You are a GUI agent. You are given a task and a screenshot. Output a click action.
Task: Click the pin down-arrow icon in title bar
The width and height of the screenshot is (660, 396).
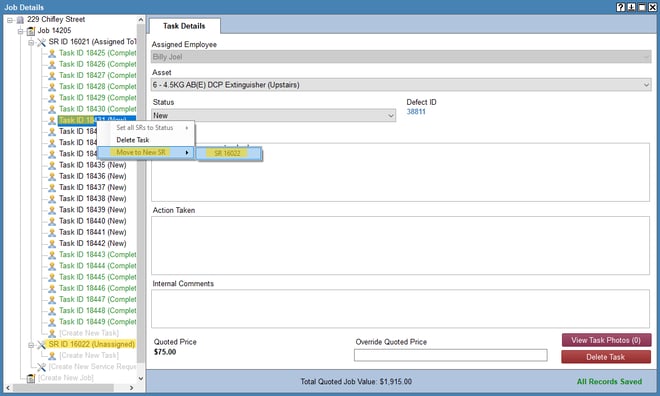click(631, 7)
